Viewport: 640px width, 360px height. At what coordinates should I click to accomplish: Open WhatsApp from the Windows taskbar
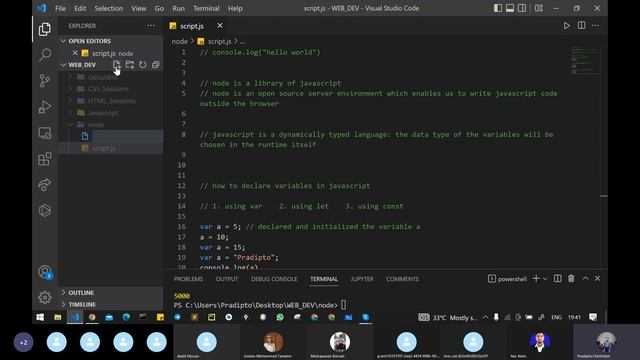click(x=280, y=317)
